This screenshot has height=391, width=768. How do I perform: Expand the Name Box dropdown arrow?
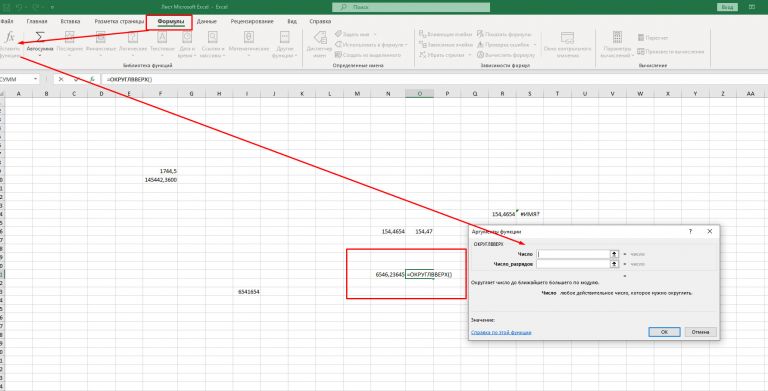[x=36, y=79]
